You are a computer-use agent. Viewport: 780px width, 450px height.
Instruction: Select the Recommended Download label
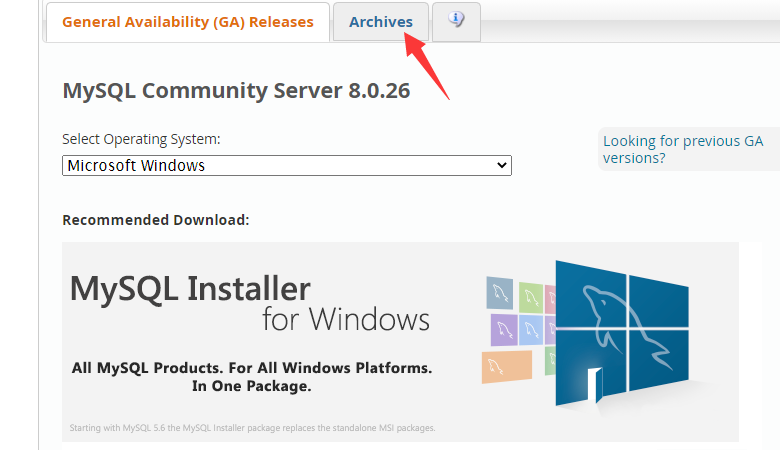click(156, 220)
